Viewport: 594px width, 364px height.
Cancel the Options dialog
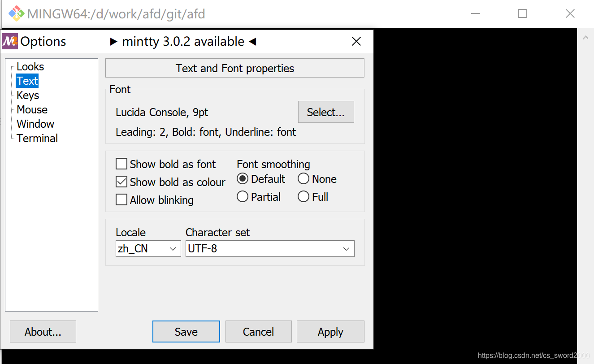tap(259, 332)
